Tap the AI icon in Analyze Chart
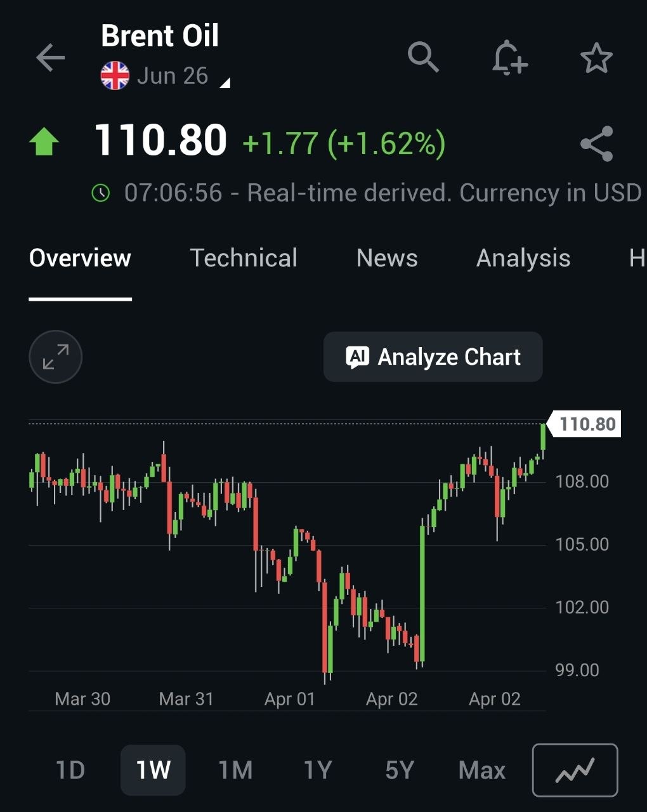 pyautogui.click(x=357, y=357)
